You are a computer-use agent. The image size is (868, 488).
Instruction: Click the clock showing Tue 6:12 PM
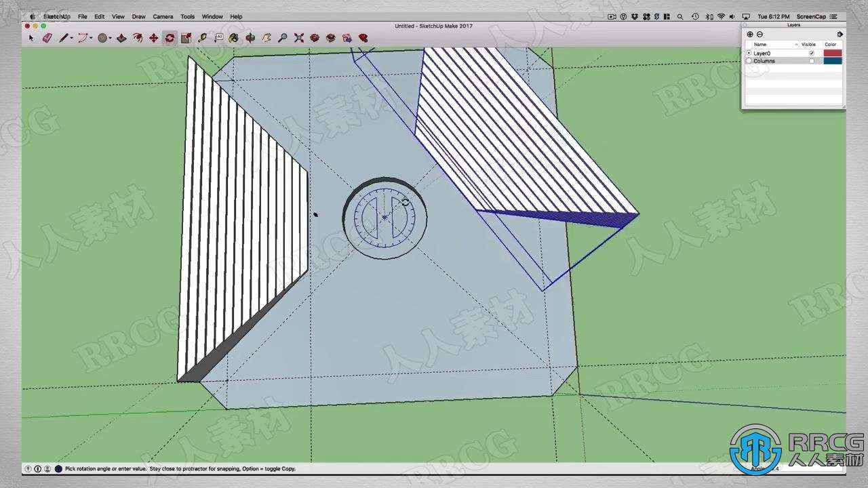pos(774,16)
